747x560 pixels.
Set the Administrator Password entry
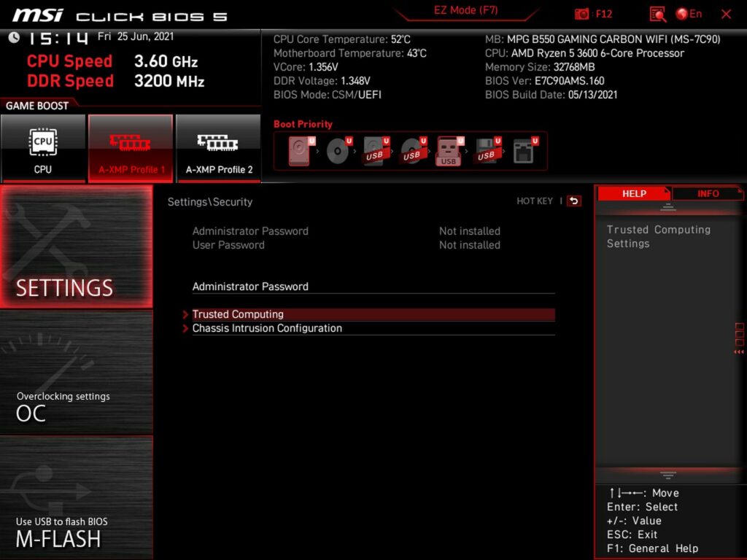[373, 287]
